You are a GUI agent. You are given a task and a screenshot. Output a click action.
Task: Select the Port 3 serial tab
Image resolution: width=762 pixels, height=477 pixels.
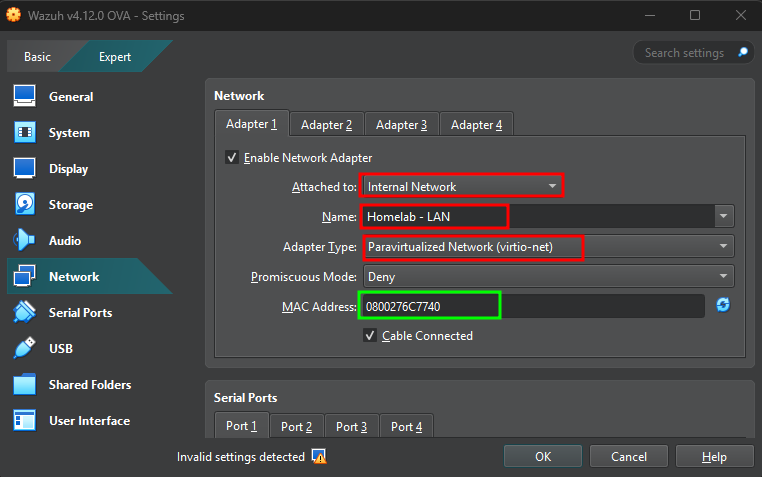(x=351, y=426)
